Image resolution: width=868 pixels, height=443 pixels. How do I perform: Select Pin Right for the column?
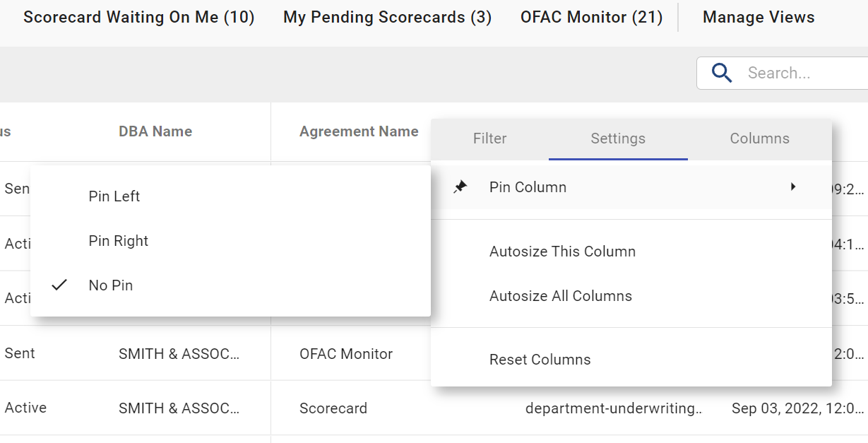coord(119,240)
